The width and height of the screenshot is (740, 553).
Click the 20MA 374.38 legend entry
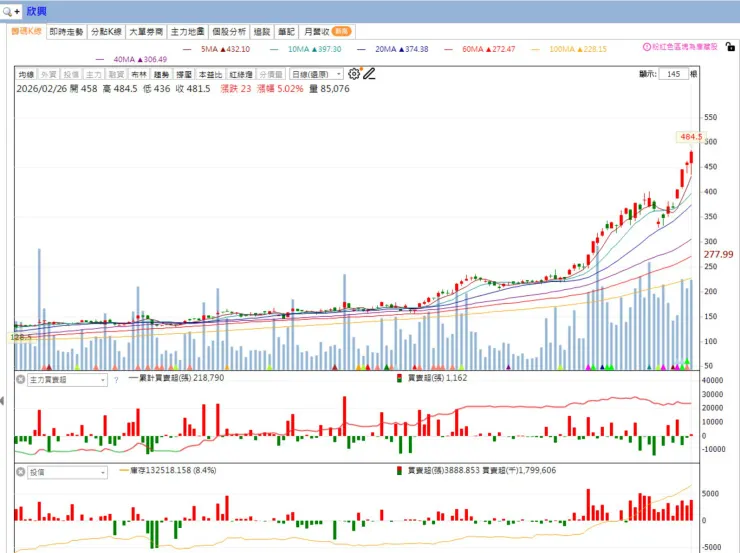point(393,49)
